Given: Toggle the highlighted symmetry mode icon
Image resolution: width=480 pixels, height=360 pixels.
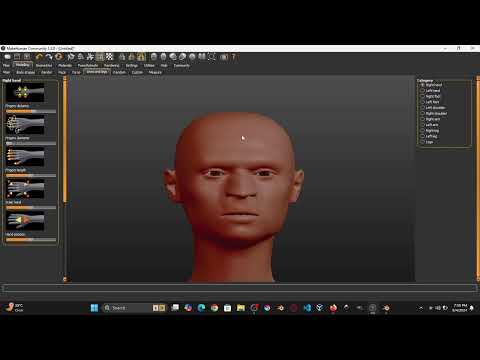Looking at the screenshot, I should [x=141, y=57].
